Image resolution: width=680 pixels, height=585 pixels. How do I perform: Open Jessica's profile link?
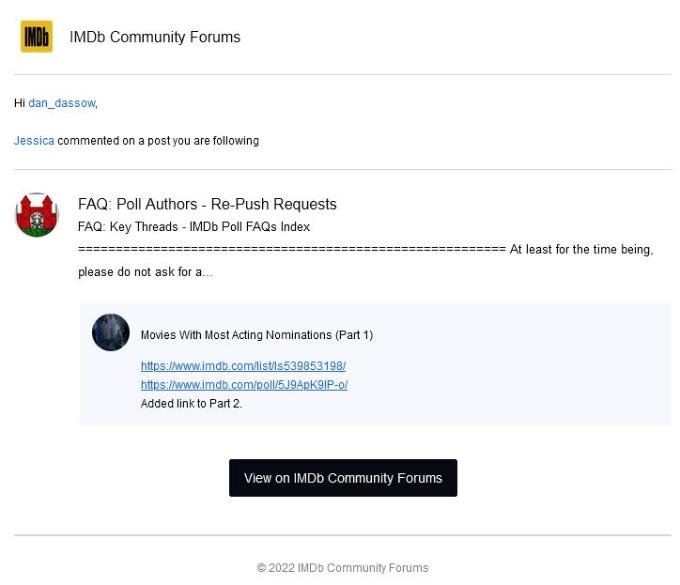pos(34,141)
